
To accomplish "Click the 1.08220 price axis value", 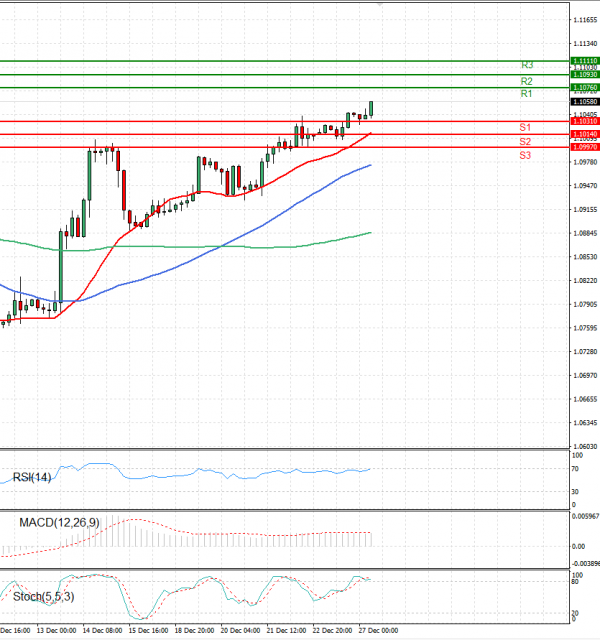I will click(585, 280).
